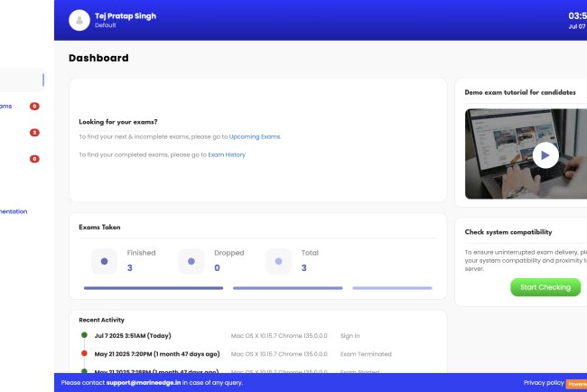Click the progress bar under Finished
This screenshot has height=392, width=587.
[153, 288]
